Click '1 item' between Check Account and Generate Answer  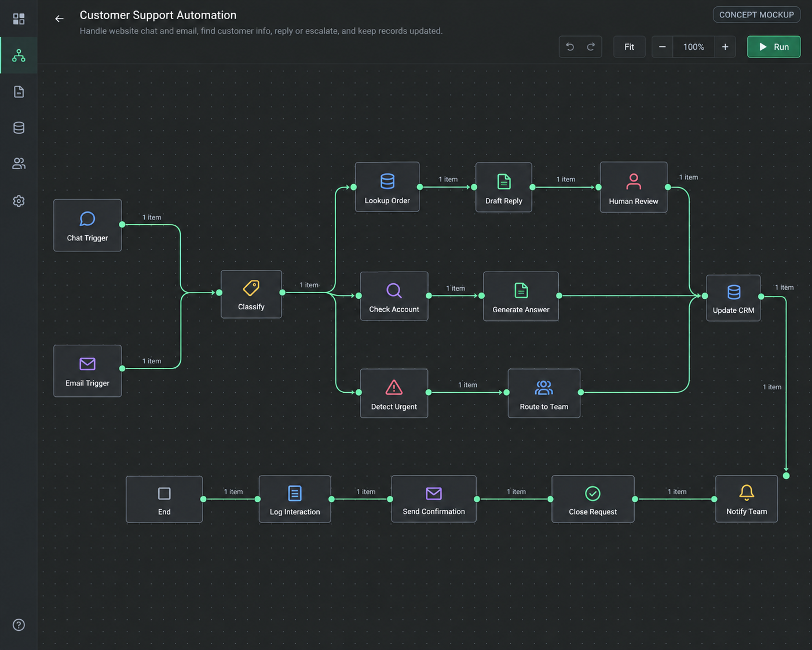click(x=456, y=289)
